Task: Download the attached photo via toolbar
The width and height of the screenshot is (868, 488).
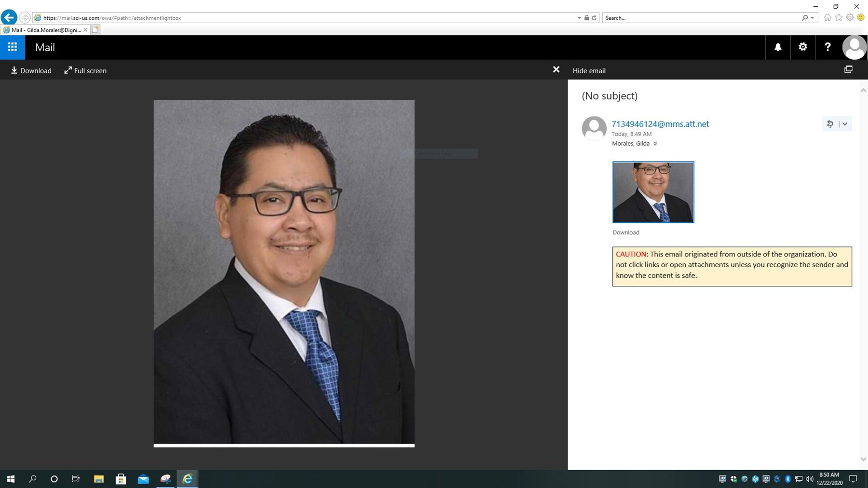Action: [x=30, y=70]
